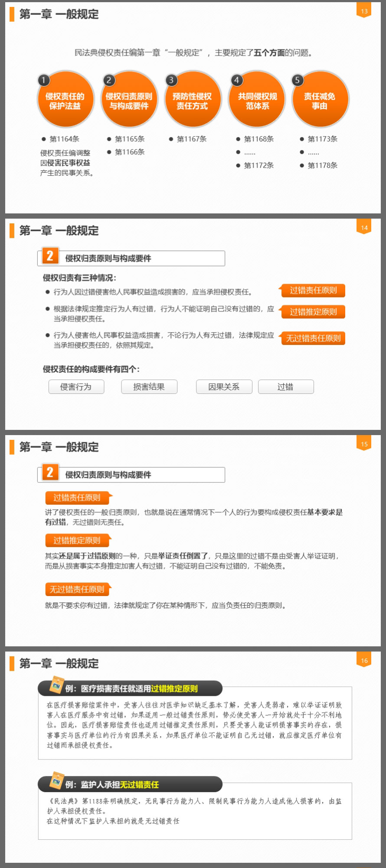Click the 侵害行为 box
386x868 pixels.
(x=76, y=387)
